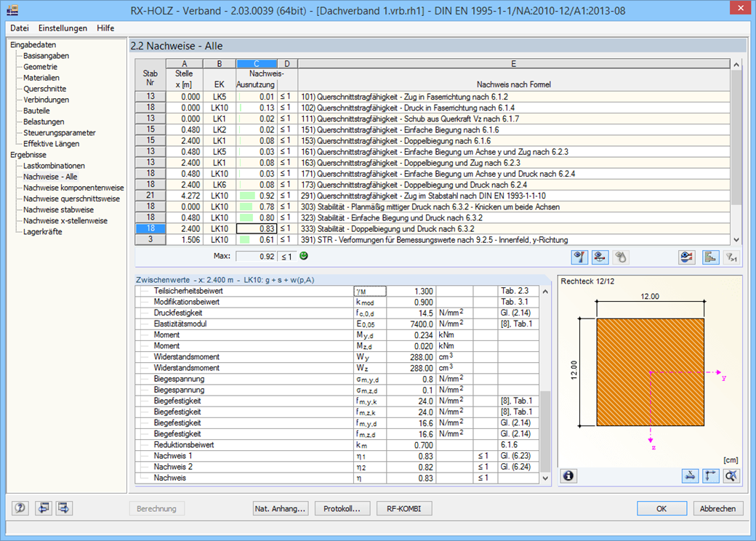
Task: Click the Nat. Anhang... button
Action: (280, 509)
